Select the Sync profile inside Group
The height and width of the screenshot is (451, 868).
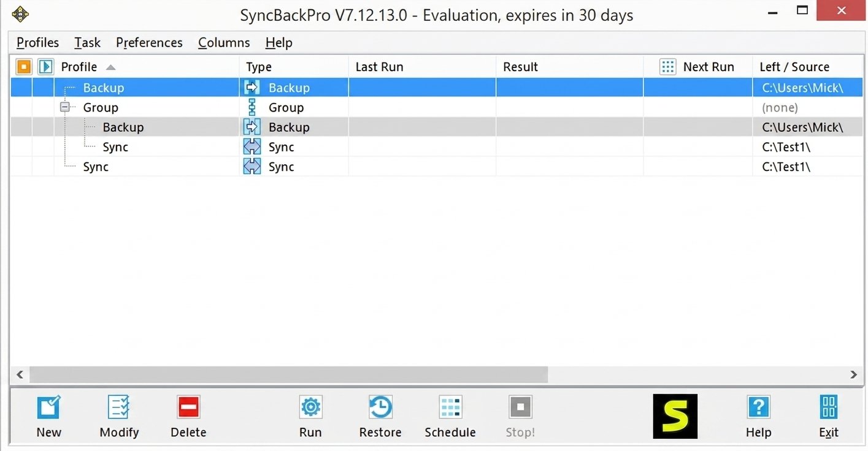point(115,147)
